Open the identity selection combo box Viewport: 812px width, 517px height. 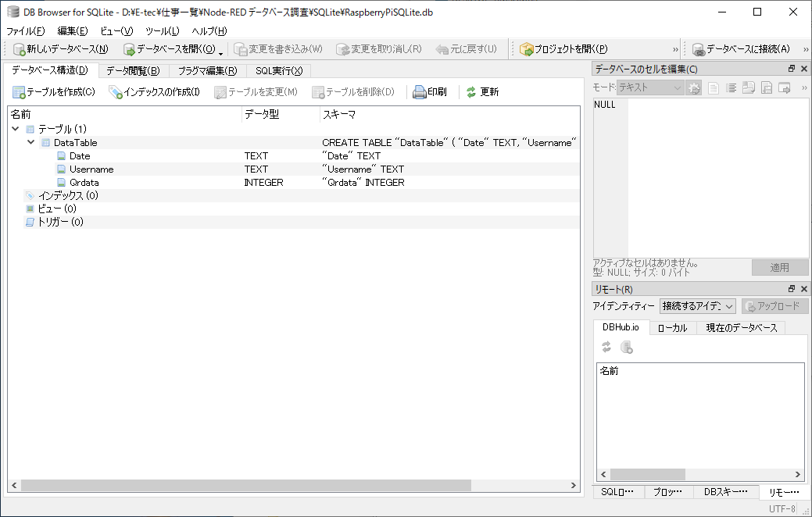click(x=697, y=306)
